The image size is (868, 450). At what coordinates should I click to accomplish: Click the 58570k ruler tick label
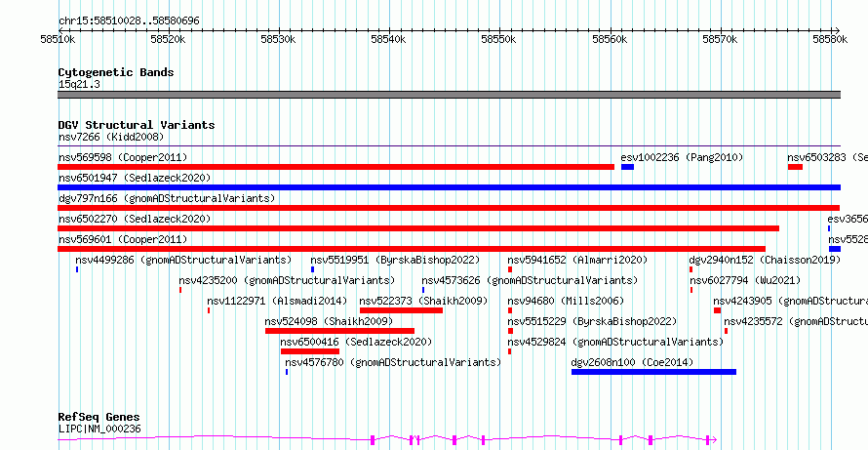720,40
